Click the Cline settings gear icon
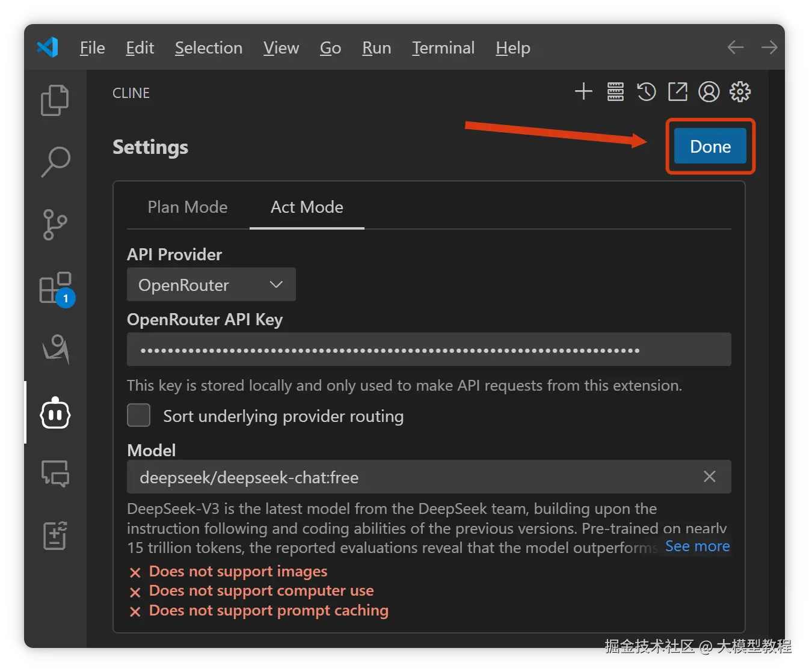This screenshot has height=672, width=809. [740, 92]
